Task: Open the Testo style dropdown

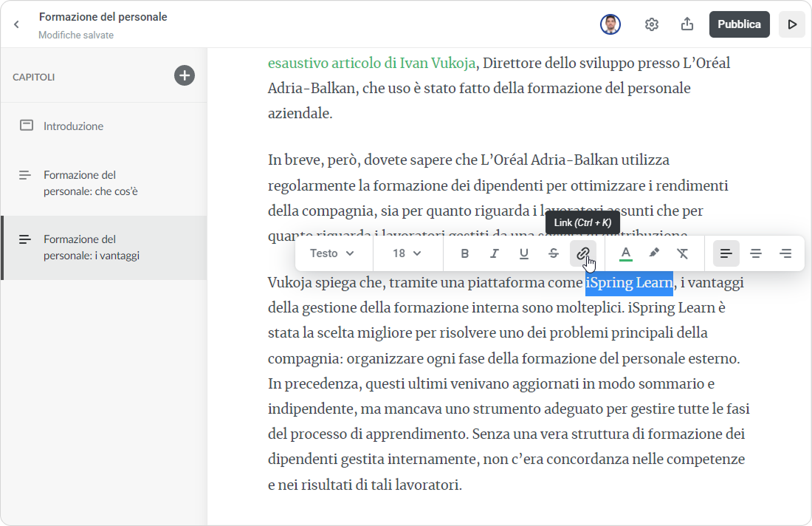Action: pos(332,253)
